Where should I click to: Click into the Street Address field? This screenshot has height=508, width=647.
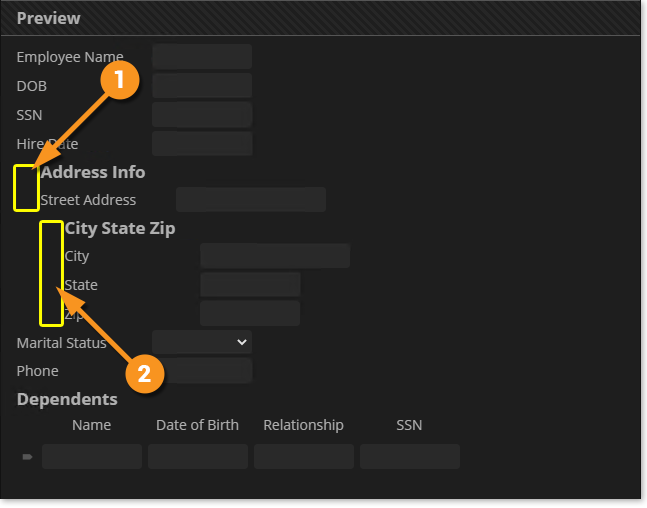251,199
